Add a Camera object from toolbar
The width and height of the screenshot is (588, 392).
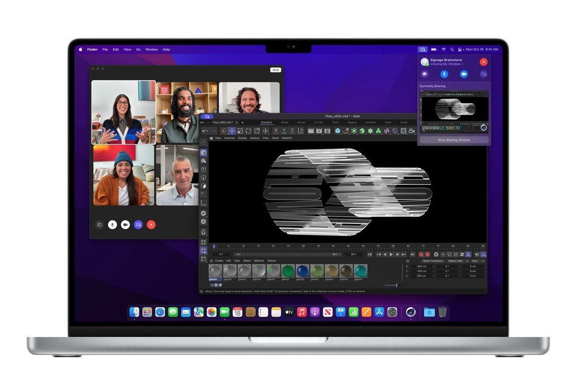412,131
